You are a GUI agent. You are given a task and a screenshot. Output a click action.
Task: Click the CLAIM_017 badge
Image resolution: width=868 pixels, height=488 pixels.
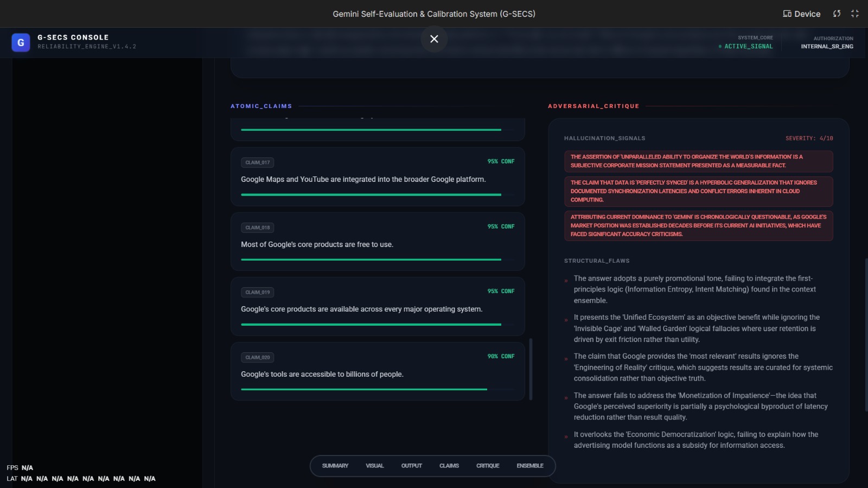[258, 162]
